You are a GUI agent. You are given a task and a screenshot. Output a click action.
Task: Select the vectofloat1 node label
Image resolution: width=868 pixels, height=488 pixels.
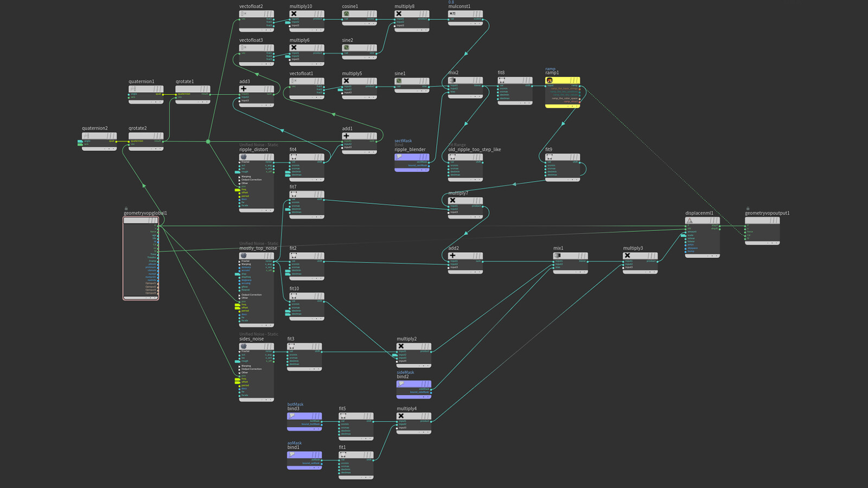coord(301,74)
